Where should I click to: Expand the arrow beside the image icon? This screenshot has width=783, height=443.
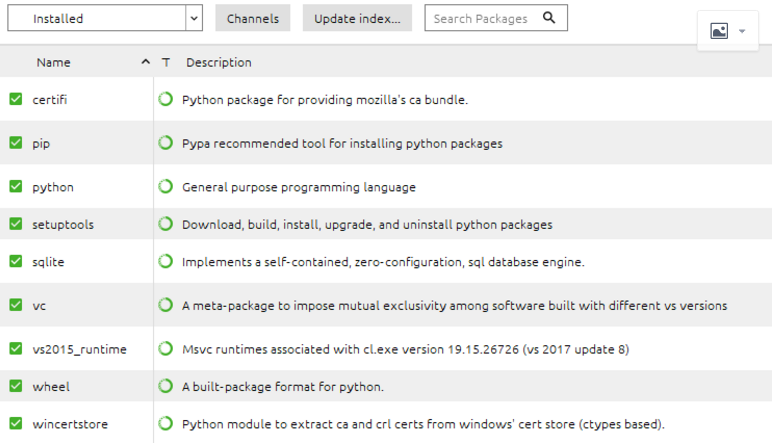742,31
